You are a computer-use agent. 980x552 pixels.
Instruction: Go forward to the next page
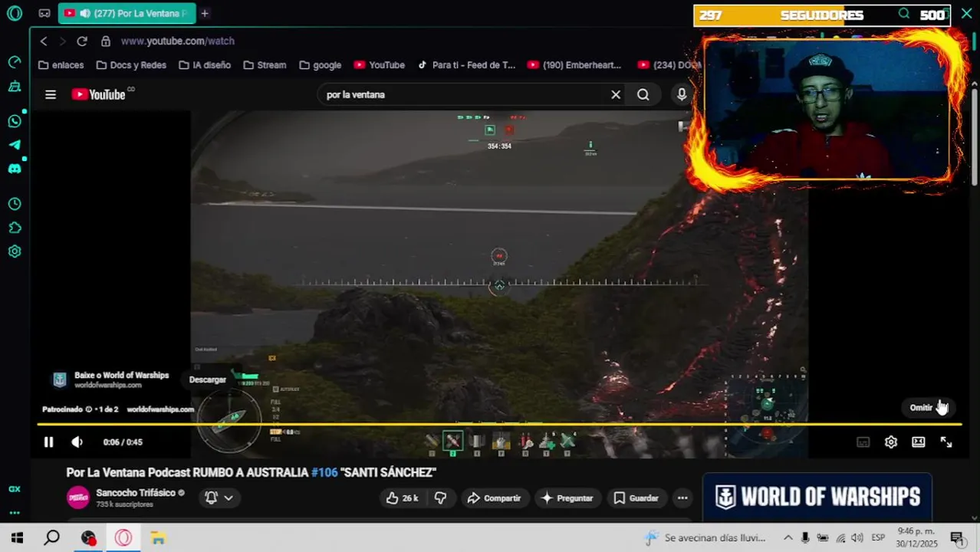(x=63, y=41)
